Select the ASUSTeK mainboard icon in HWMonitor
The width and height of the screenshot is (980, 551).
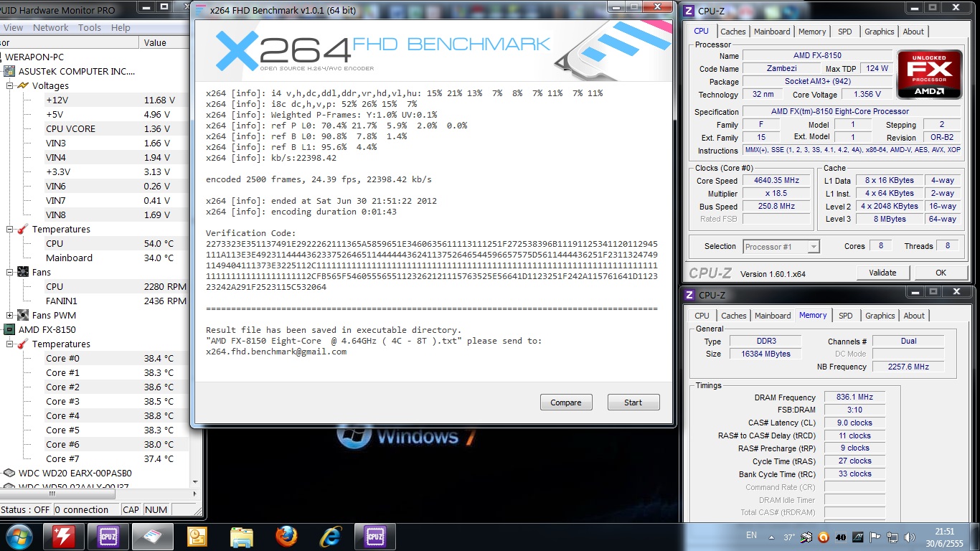click(x=9, y=71)
